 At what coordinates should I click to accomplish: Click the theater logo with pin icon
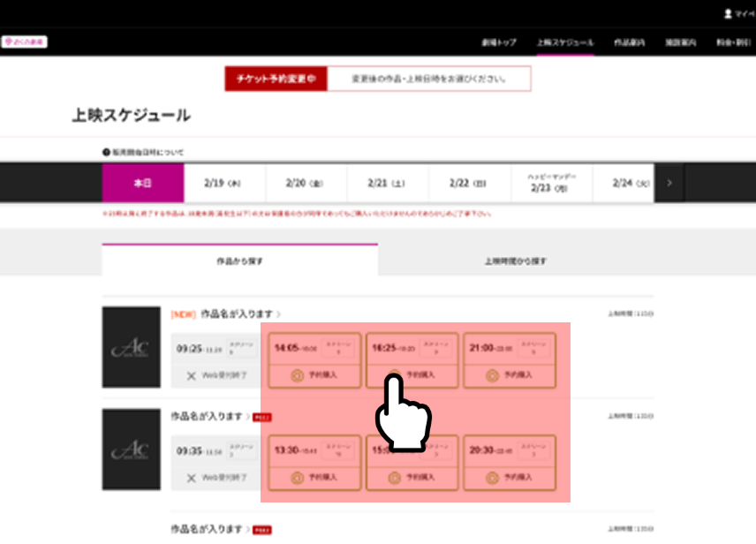[24, 42]
